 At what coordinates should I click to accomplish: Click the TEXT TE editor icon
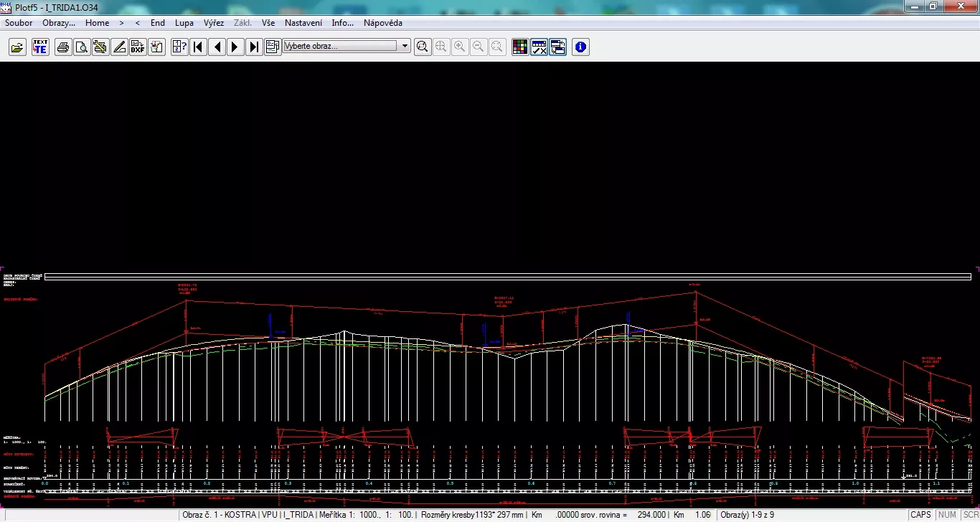tap(40, 47)
